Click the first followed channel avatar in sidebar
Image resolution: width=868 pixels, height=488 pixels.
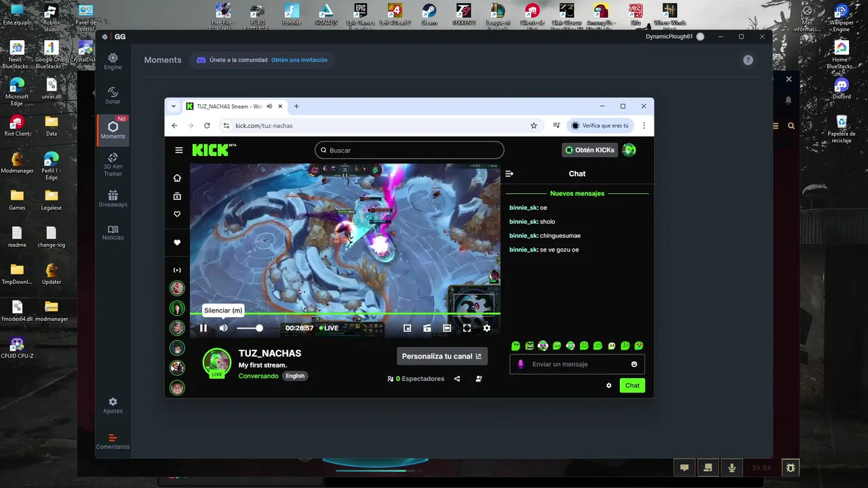[x=177, y=288]
